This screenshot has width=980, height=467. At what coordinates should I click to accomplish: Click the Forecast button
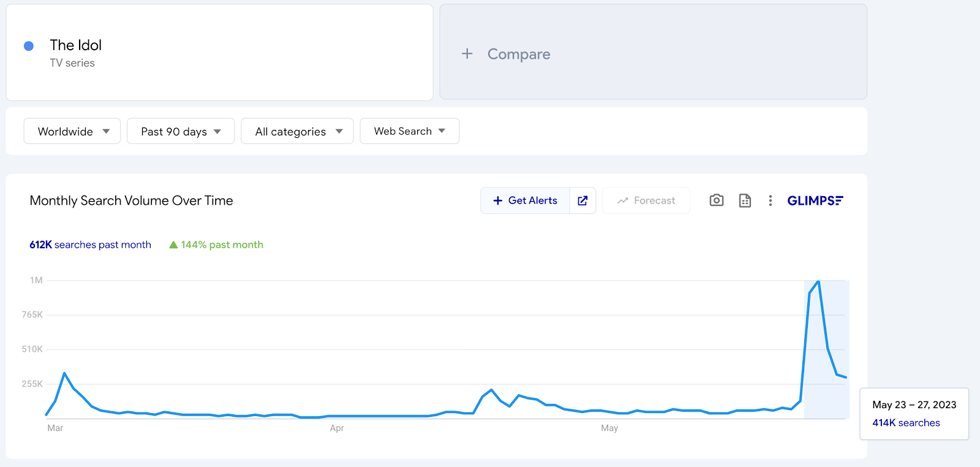coord(646,200)
